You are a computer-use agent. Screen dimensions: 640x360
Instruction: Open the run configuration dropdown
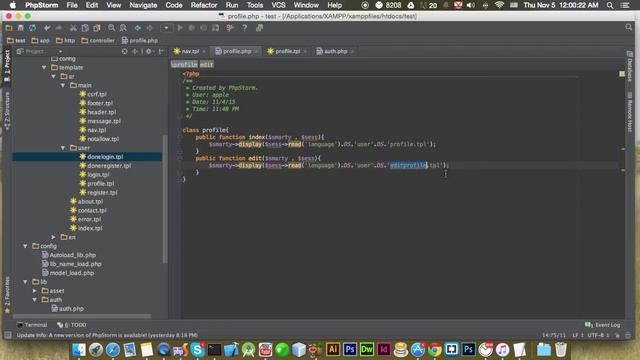tap(166, 28)
